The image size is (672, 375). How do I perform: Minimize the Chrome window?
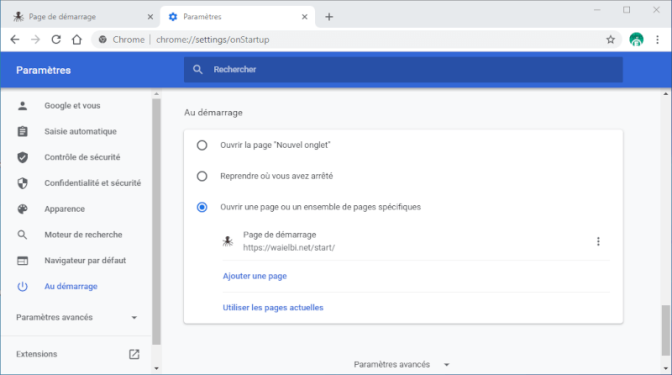(x=597, y=10)
